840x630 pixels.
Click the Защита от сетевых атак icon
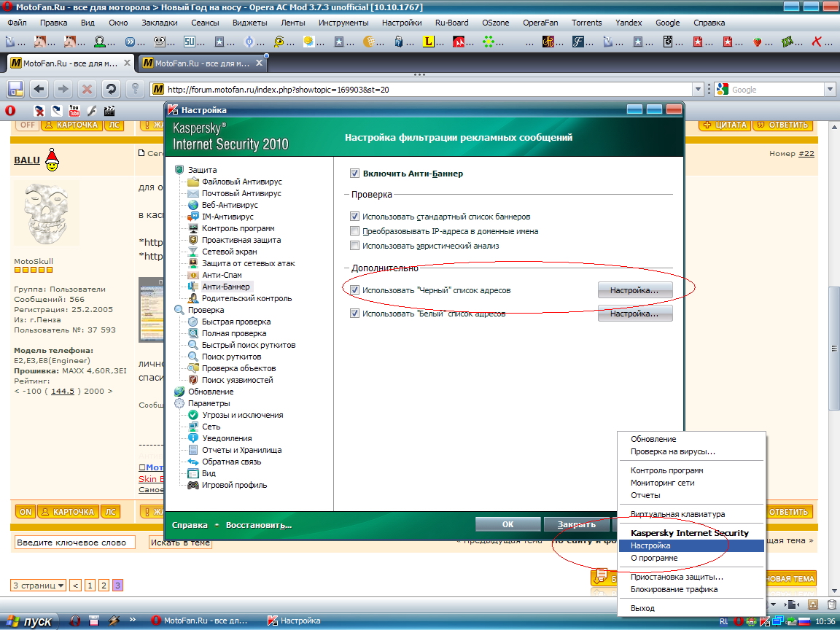coord(193,263)
